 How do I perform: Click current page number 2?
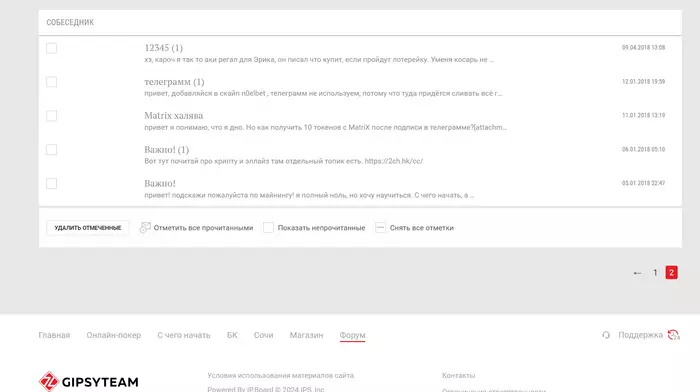click(x=671, y=273)
